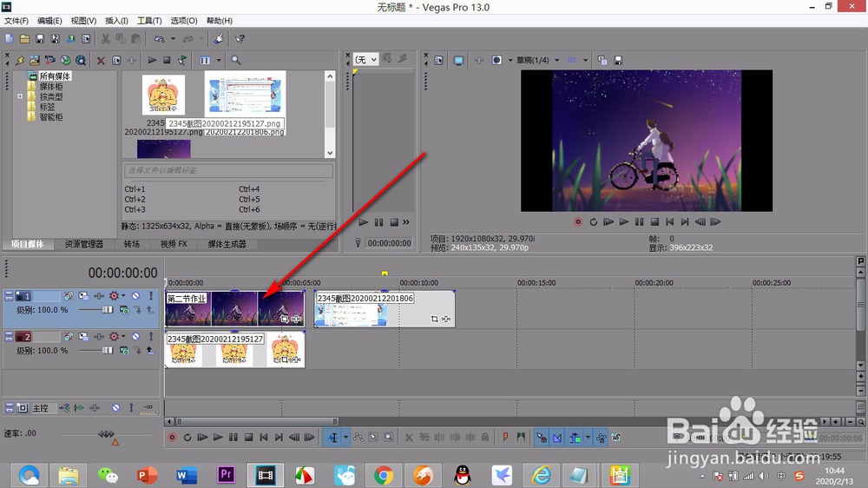Open event pan/crop on 2345截图20200212201806 clip
This screenshot has width=868, height=488.
[435, 319]
